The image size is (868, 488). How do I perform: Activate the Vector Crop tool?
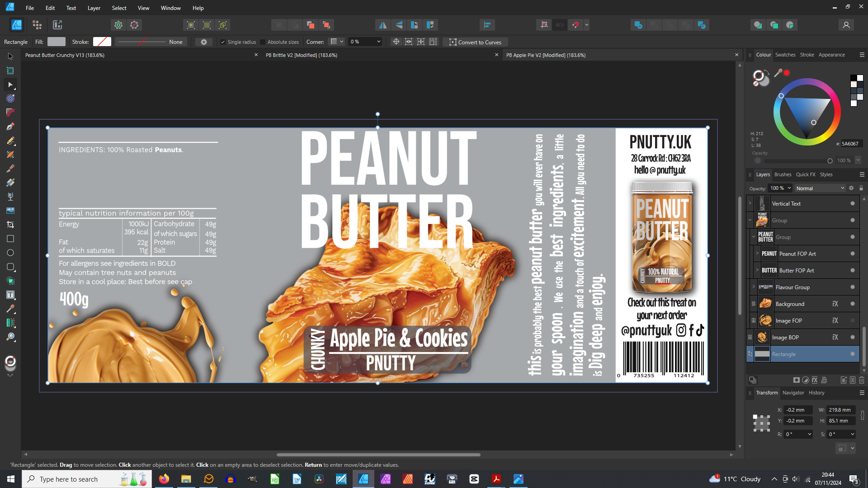pyautogui.click(x=10, y=225)
